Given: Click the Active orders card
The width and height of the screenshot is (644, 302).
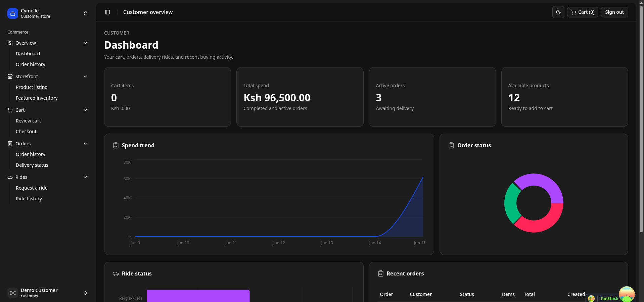Looking at the screenshot, I should 432,97.
